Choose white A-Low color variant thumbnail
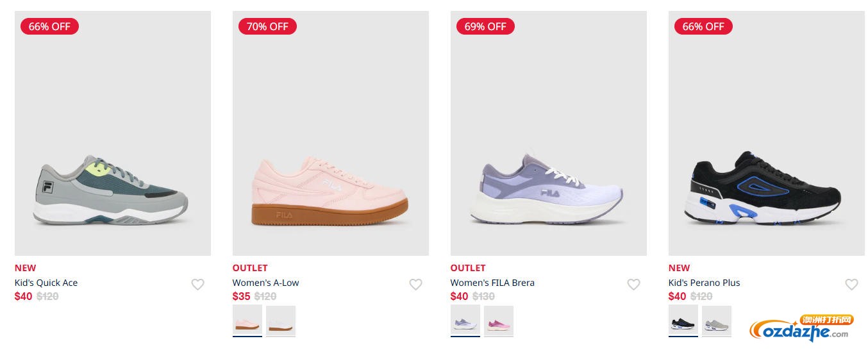This screenshot has height=350, width=868. [281, 321]
